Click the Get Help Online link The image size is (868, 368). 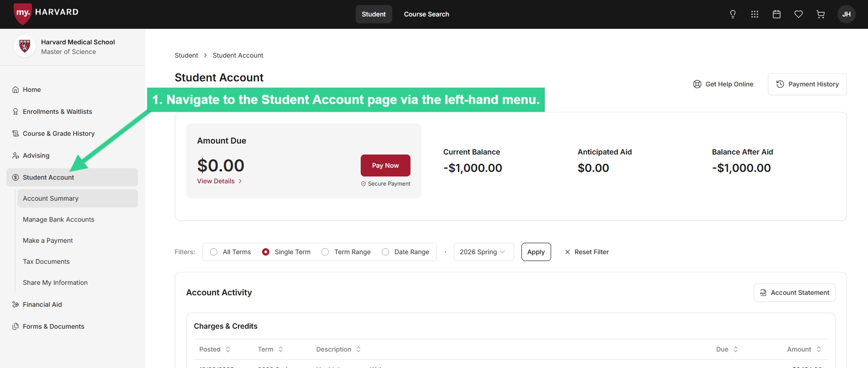[x=723, y=84]
